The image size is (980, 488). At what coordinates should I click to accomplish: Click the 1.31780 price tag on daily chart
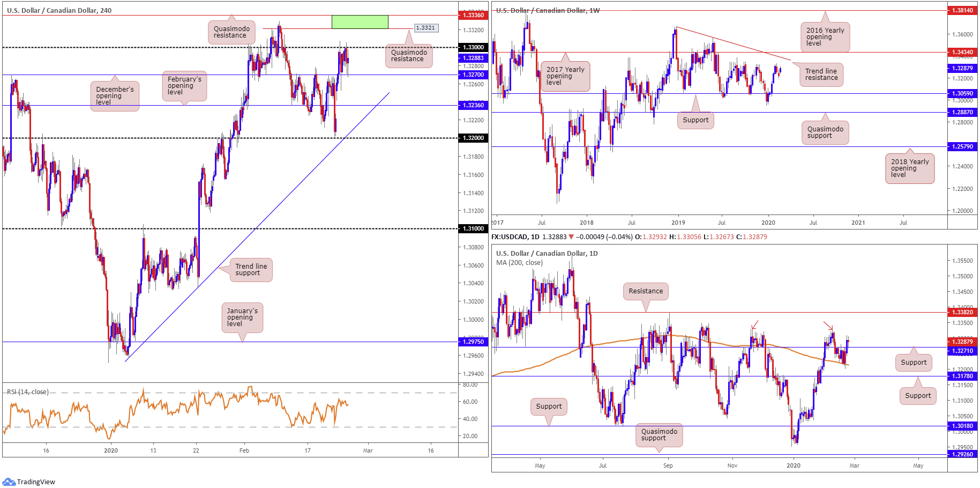[962, 376]
